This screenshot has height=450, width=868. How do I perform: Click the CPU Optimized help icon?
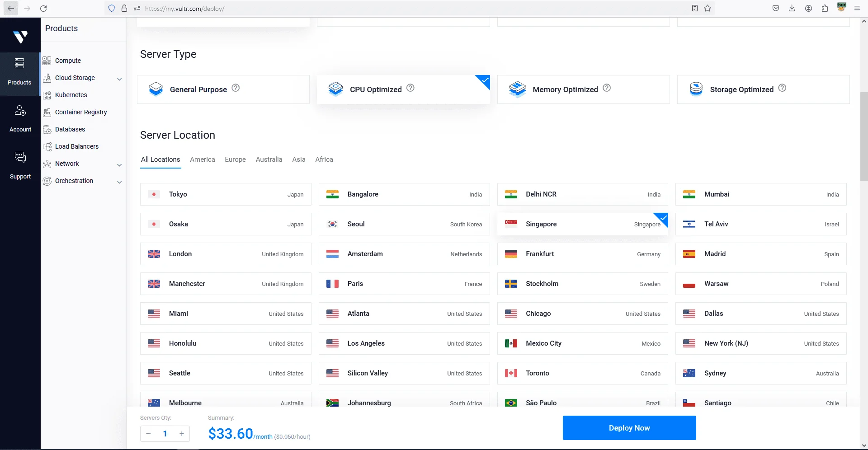410,88
